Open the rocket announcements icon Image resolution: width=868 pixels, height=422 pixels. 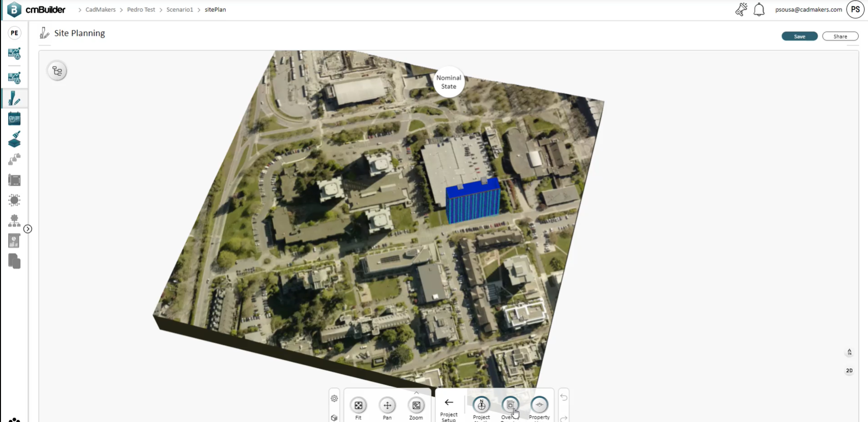click(741, 9)
